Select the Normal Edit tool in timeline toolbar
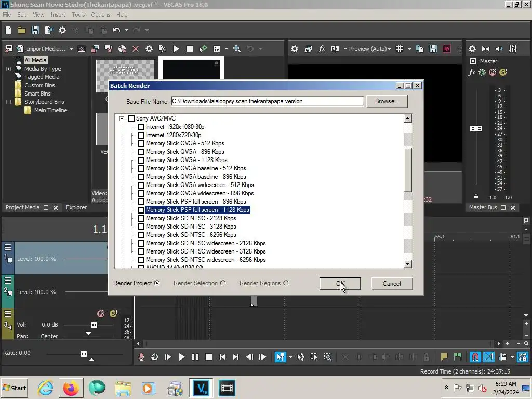This screenshot has width=532, height=399. coord(280,357)
